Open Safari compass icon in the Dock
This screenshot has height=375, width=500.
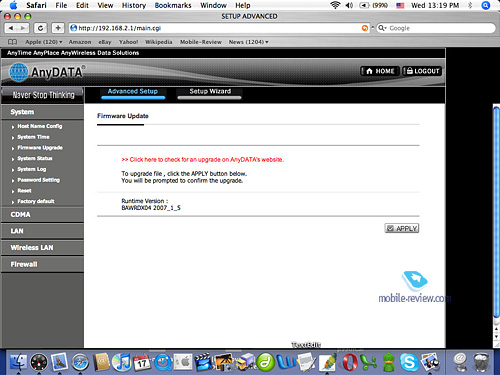click(80, 362)
